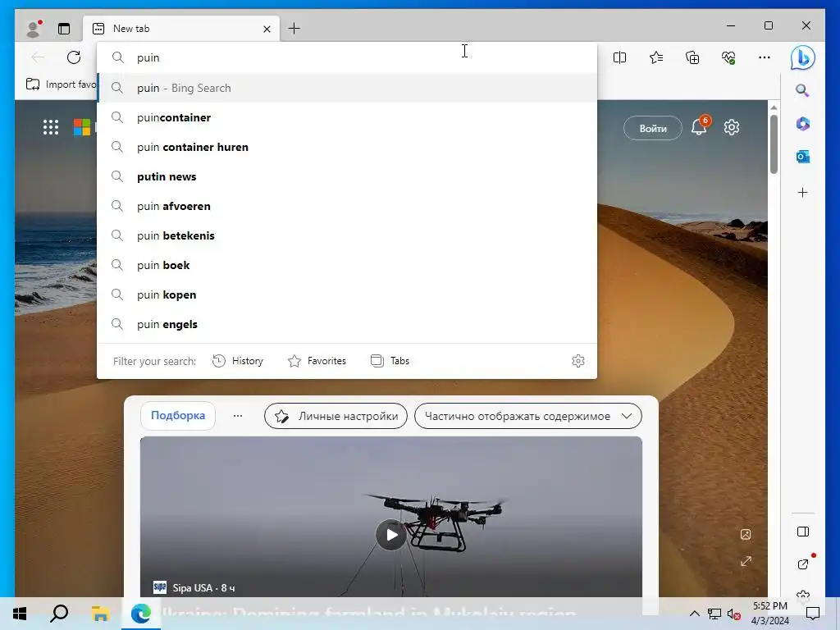The image size is (840, 630).
Task: Open Outlook in the sidebar
Action: click(802, 157)
